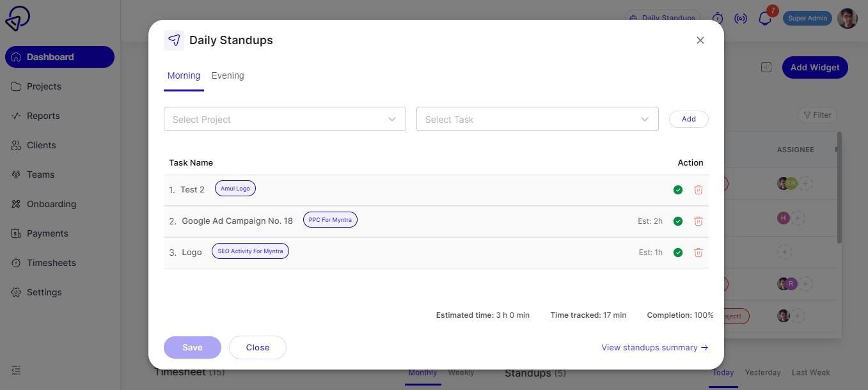Click the Add button
The image size is (868, 390).
[689, 119]
